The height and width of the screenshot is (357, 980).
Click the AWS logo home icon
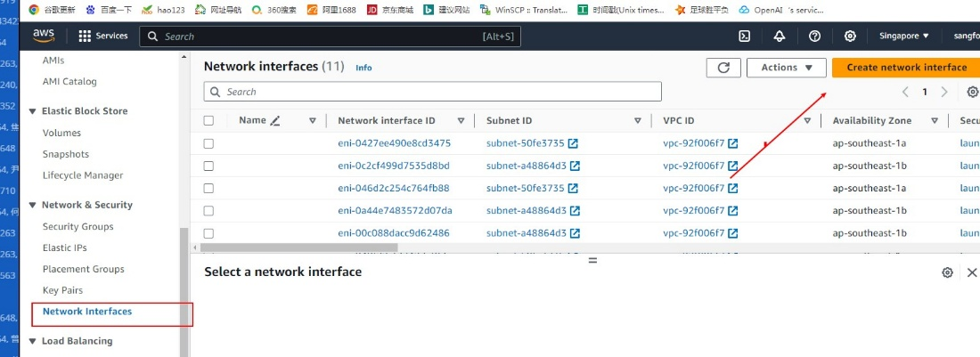pyautogui.click(x=44, y=36)
